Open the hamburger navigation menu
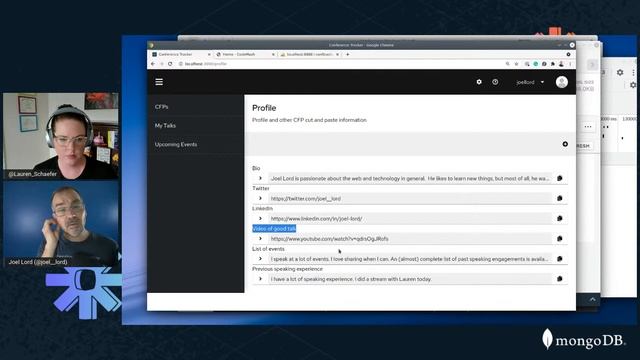 [x=159, y=82]
